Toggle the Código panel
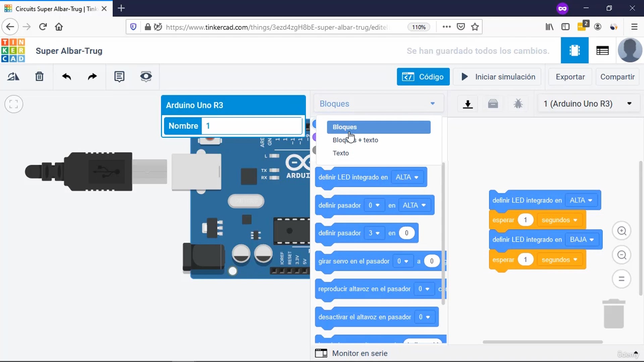644x362 pixels. [x=423, y=77]
